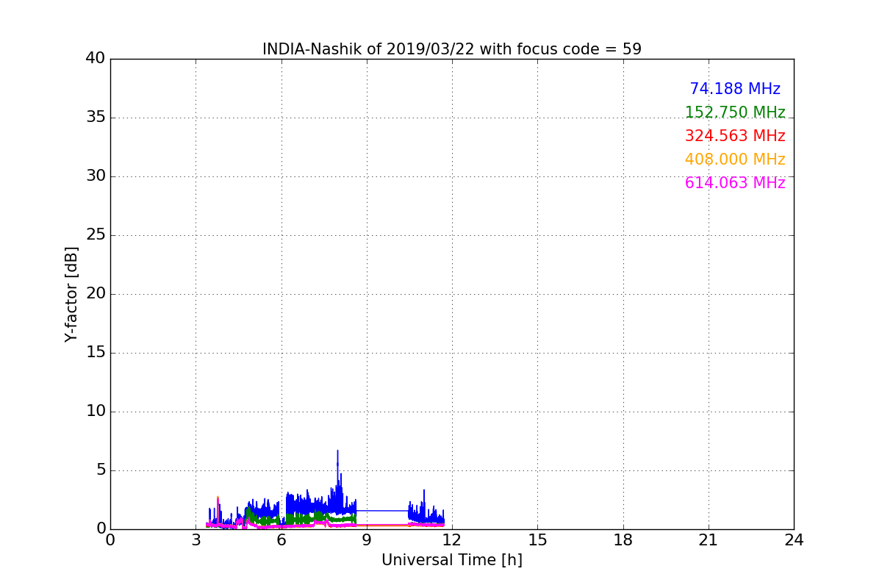Click x-axis tick label 6
Screen dimensions: 882x588
(x=282, y=540)
